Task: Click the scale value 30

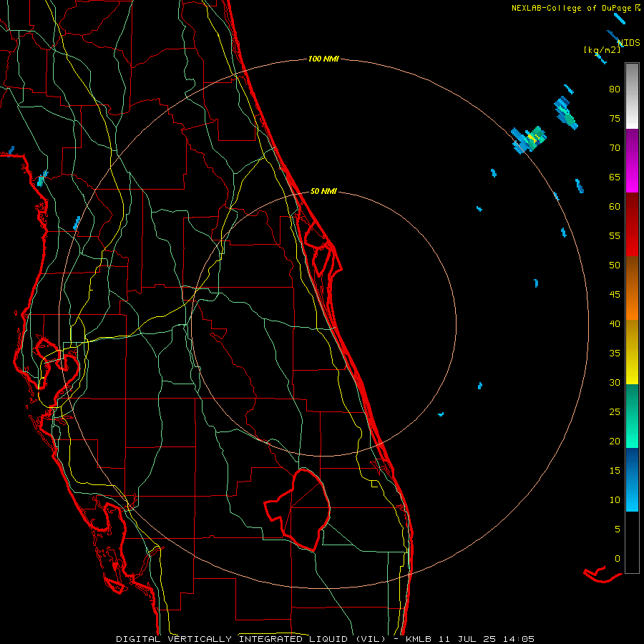Action: 615,383
